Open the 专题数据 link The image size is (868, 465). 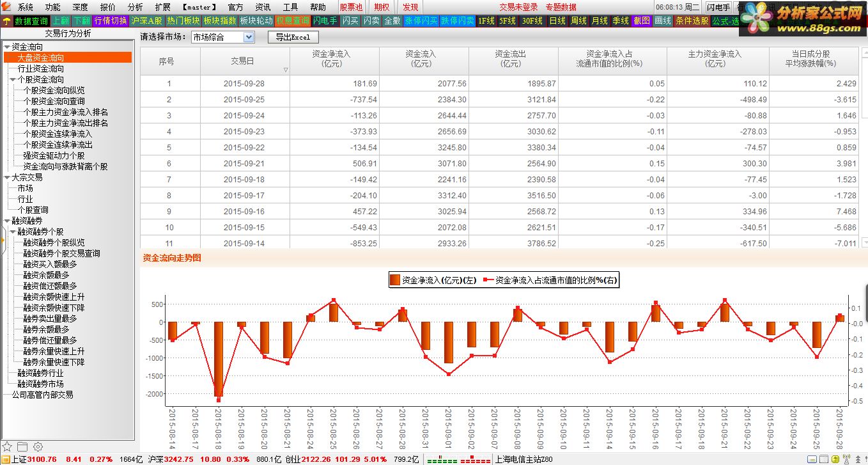click(x=561, y=7)
